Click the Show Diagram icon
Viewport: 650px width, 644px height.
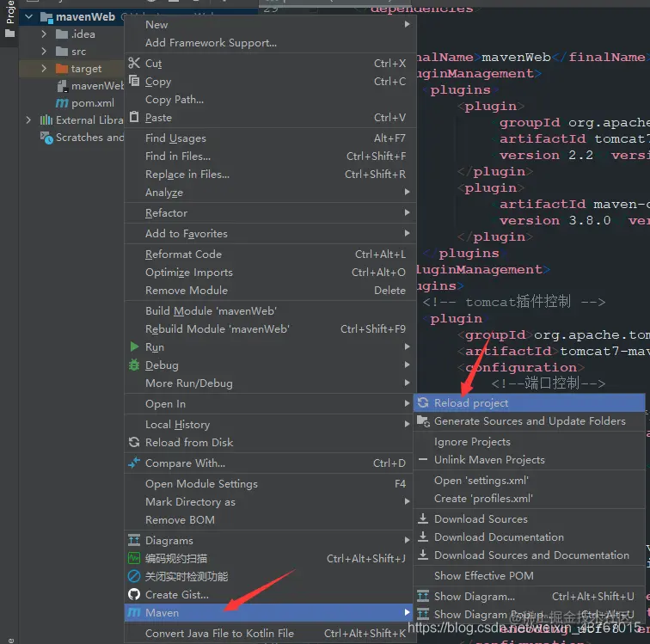(x=423, y=596)
